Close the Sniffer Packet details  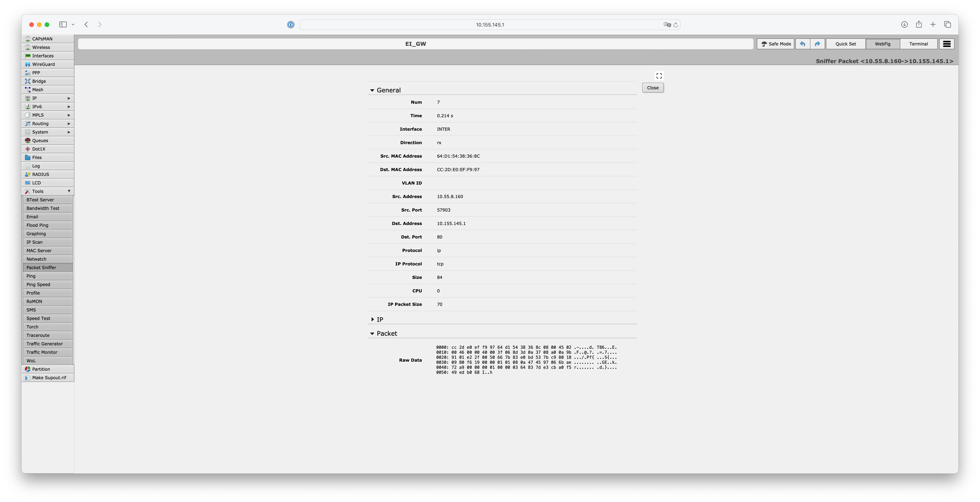(x=652, y=88)
